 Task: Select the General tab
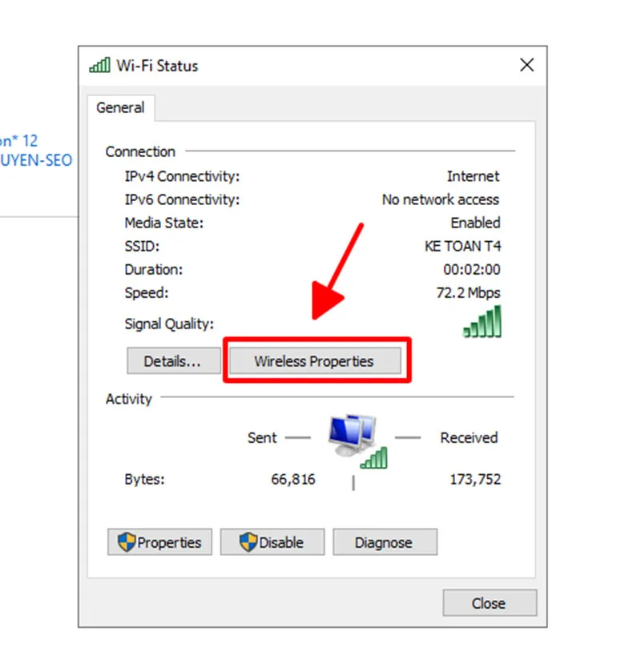[120, 107]
